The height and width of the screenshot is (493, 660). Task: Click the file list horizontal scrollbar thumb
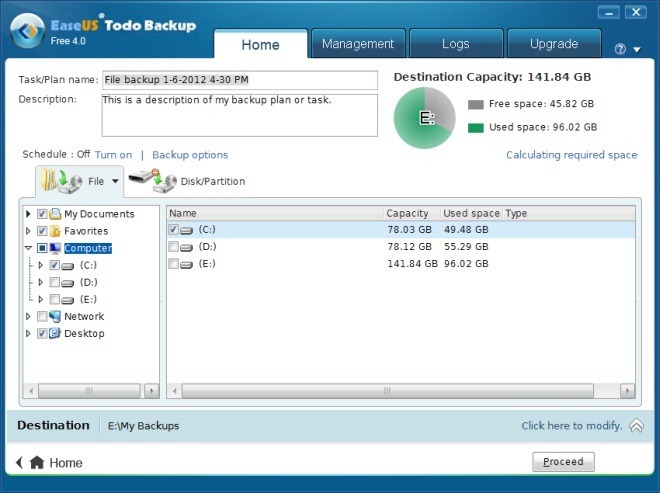pos(388,391)
